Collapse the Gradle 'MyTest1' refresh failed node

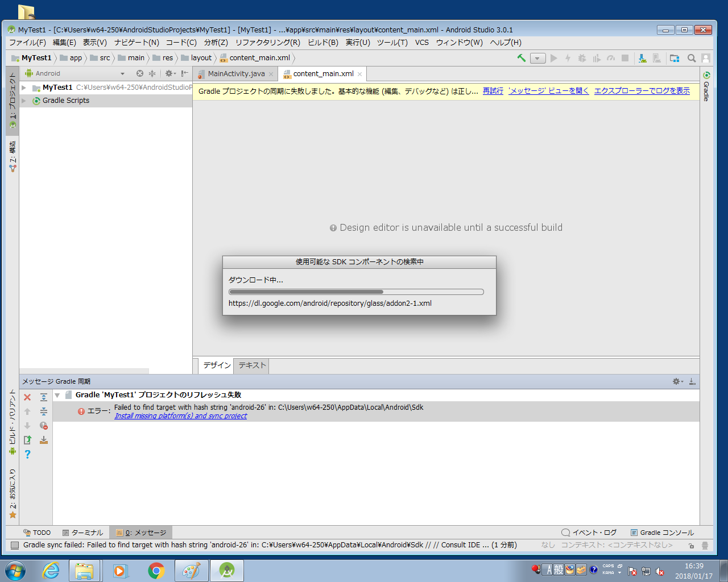click(x=57, y=395)
